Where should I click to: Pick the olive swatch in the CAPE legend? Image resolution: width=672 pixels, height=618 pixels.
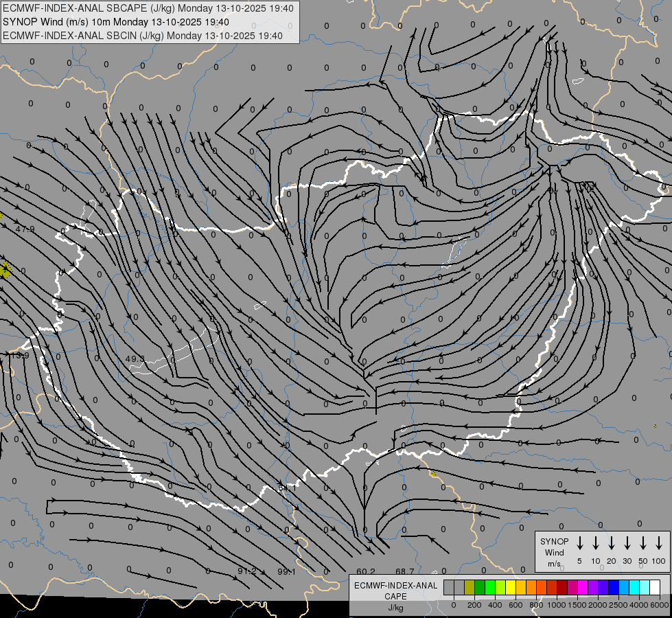pos(470,587)
